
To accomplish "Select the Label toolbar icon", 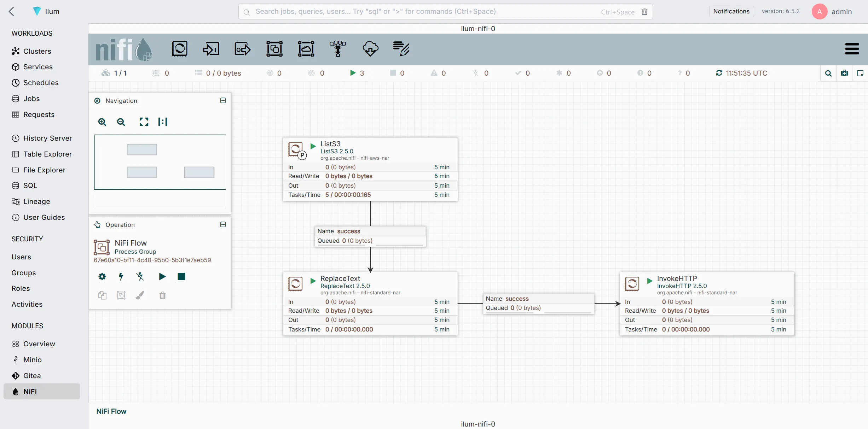I will click(401, 49).
